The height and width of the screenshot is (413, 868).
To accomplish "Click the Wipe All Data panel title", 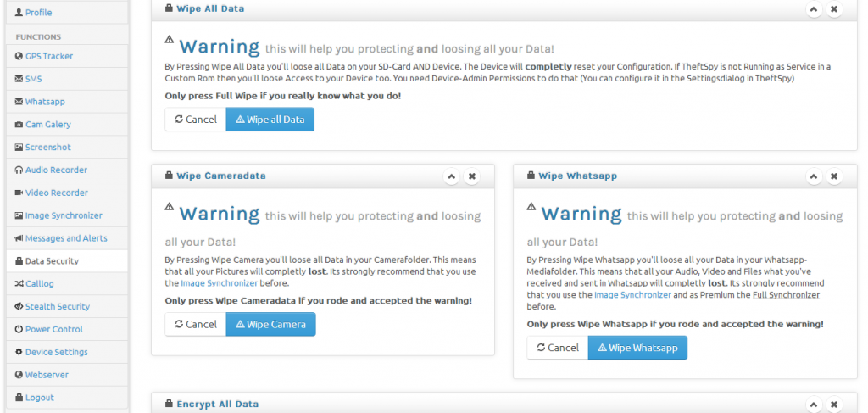I will point(210,8).
